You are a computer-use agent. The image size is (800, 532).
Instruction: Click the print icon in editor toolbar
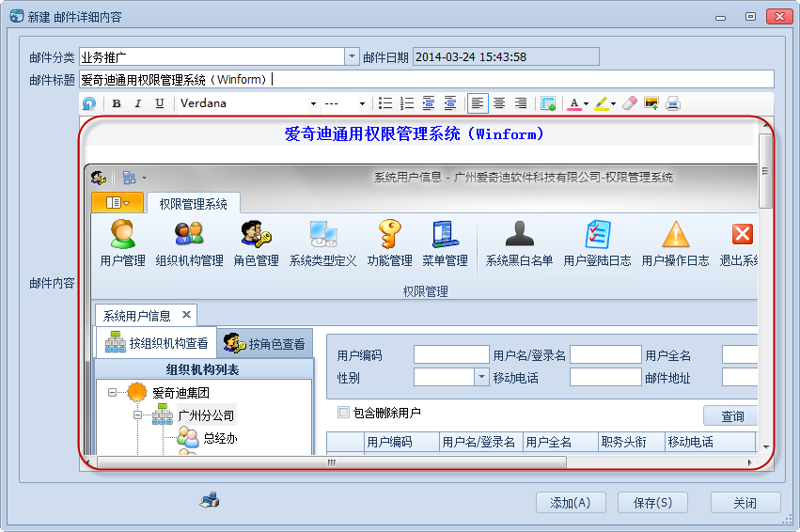tap(673, 103)
